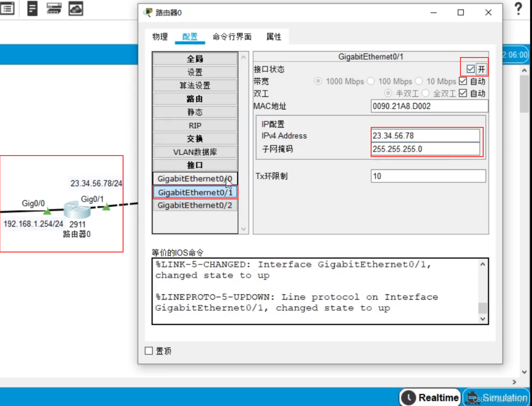This screenshot has height=406, width=532.
Task: Switch to Realtime mode
Action: [430, 397]
